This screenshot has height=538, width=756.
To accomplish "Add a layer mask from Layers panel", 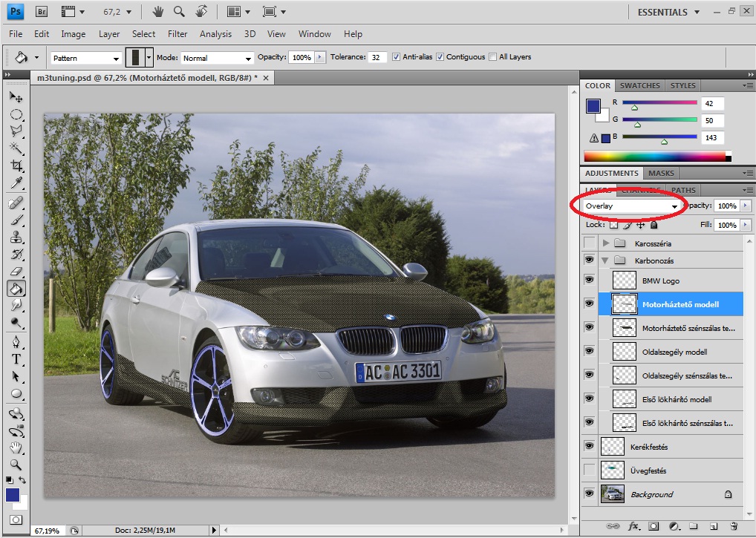I will (x=654, y=526).
